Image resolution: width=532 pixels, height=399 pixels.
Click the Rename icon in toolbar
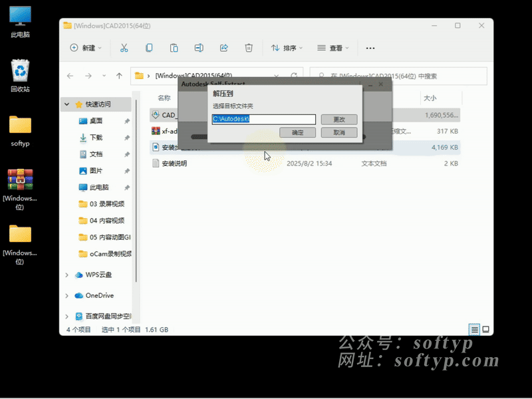pos(199,48)
